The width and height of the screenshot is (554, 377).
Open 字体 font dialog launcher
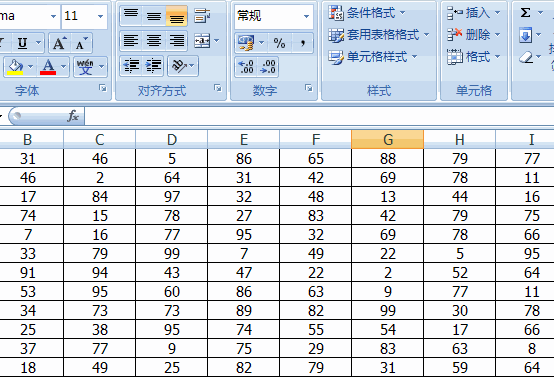pyautogui.click(x=102, y=88)
